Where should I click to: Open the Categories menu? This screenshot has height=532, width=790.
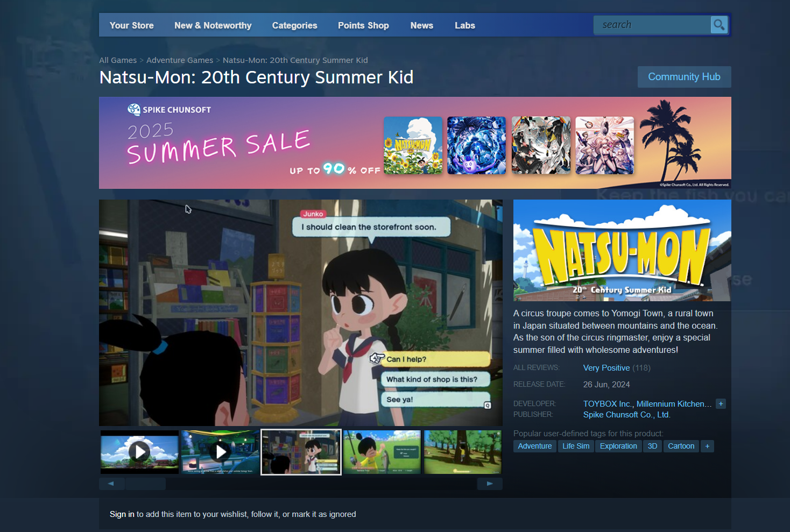pos(294,25)
